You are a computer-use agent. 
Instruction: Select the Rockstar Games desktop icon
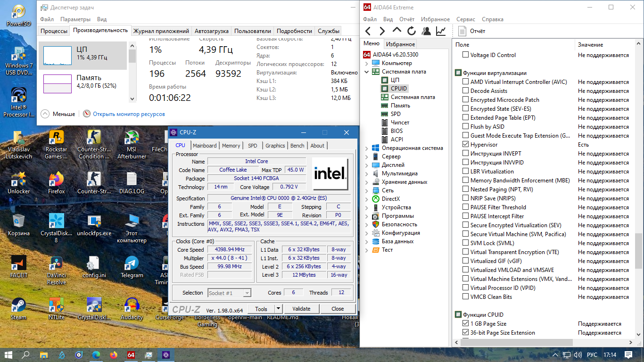(56, 145)
